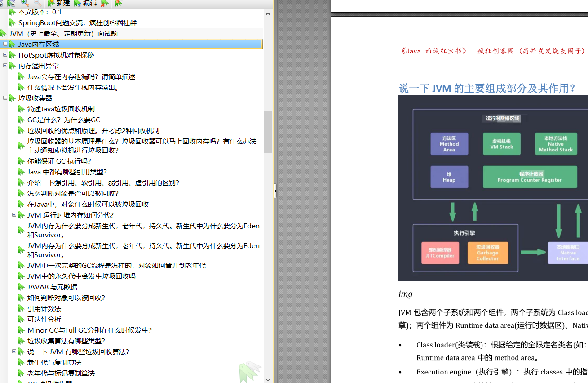Click the JVM architecture diagram image

493,187
